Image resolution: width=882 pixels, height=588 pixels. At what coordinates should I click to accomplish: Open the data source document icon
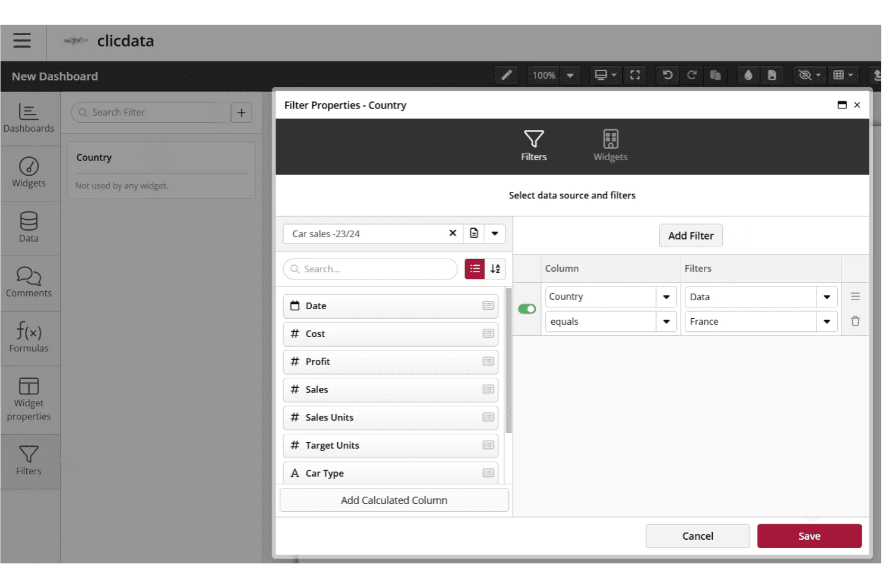click(x=474, y=234)
